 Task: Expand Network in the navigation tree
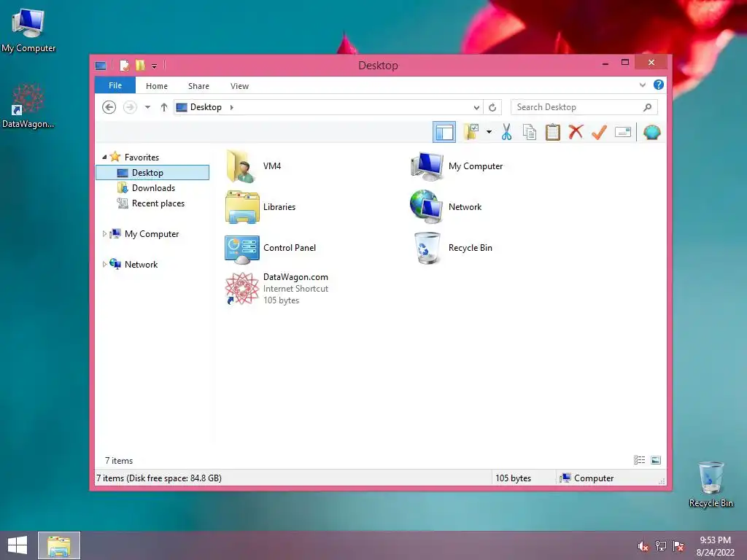pyautogui.click(x=104, y=264)
